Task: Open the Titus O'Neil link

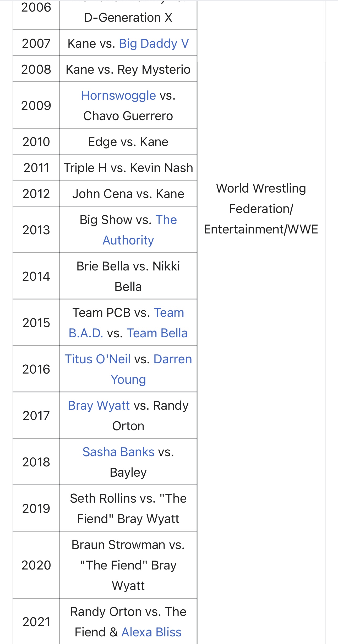Action: tap(97, 359)
